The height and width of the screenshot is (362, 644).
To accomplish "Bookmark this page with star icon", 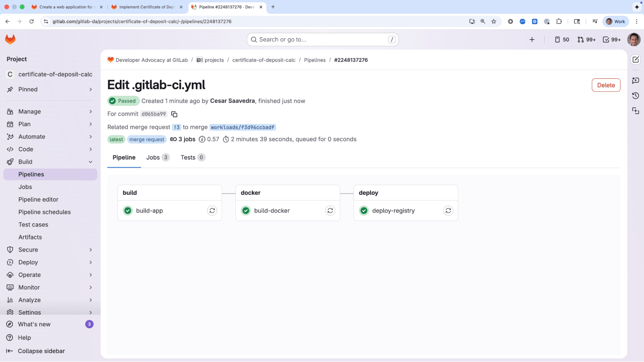I will (494, 22).
